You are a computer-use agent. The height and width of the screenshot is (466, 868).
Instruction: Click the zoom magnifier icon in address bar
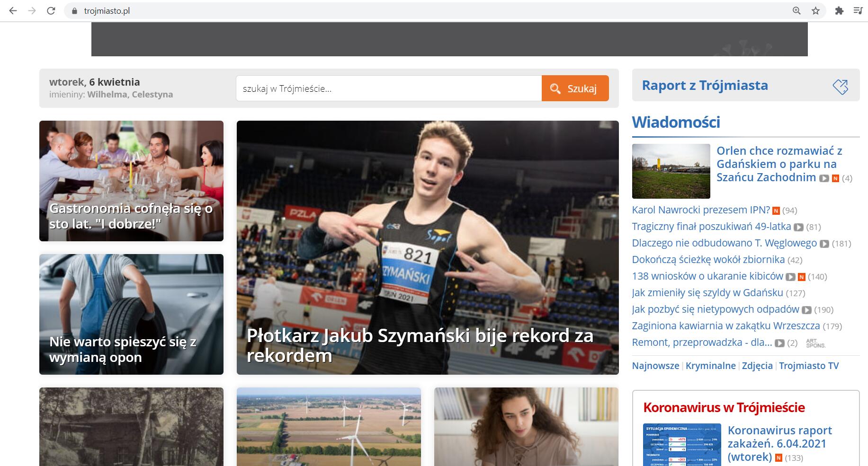[796, 10]
